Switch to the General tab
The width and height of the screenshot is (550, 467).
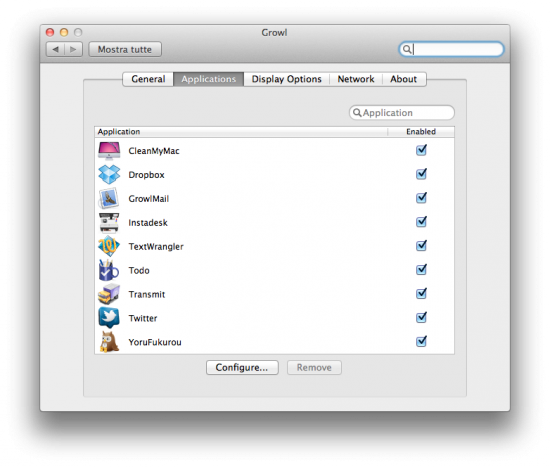(148, 79)
